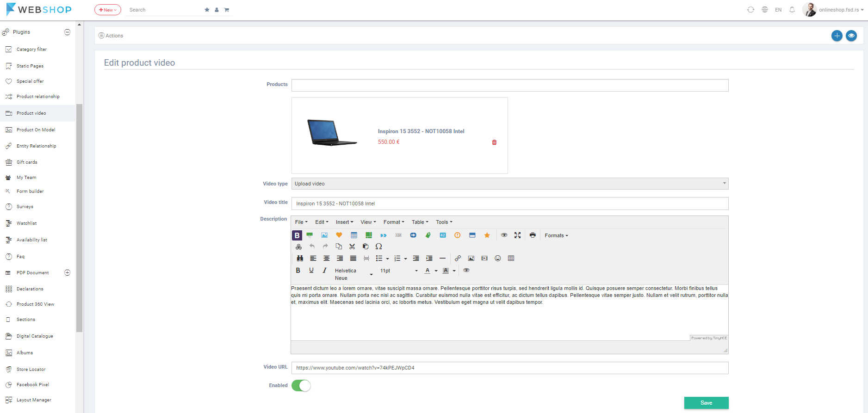868x413 pixels.
Task: Toggle italic text formatting
Action: 325,271
